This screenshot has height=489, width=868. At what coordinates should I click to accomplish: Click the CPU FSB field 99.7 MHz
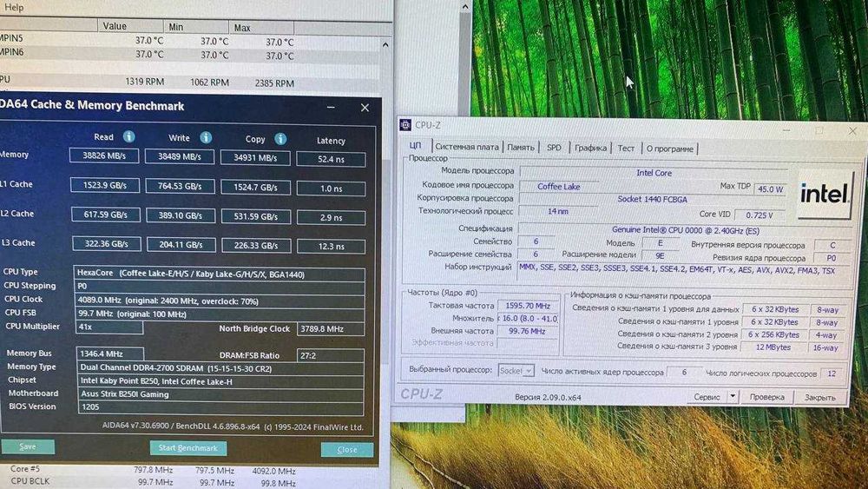point(220,314)
